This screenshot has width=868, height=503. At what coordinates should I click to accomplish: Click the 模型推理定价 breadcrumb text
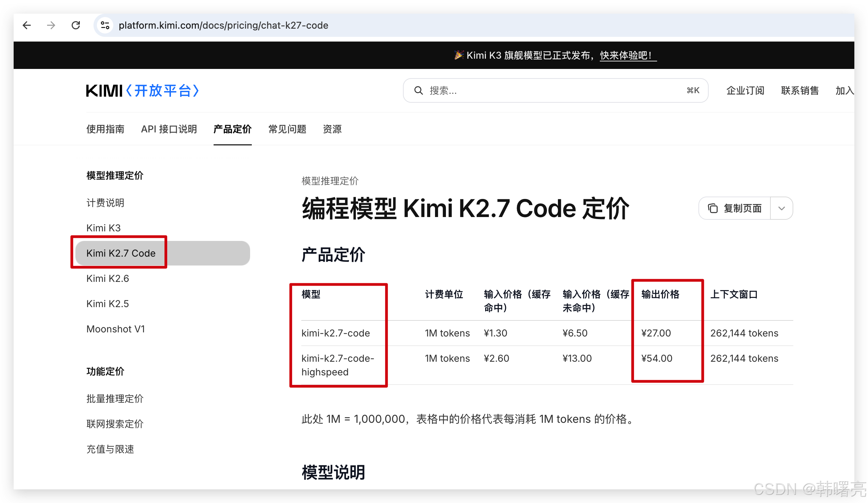[330, 181]
